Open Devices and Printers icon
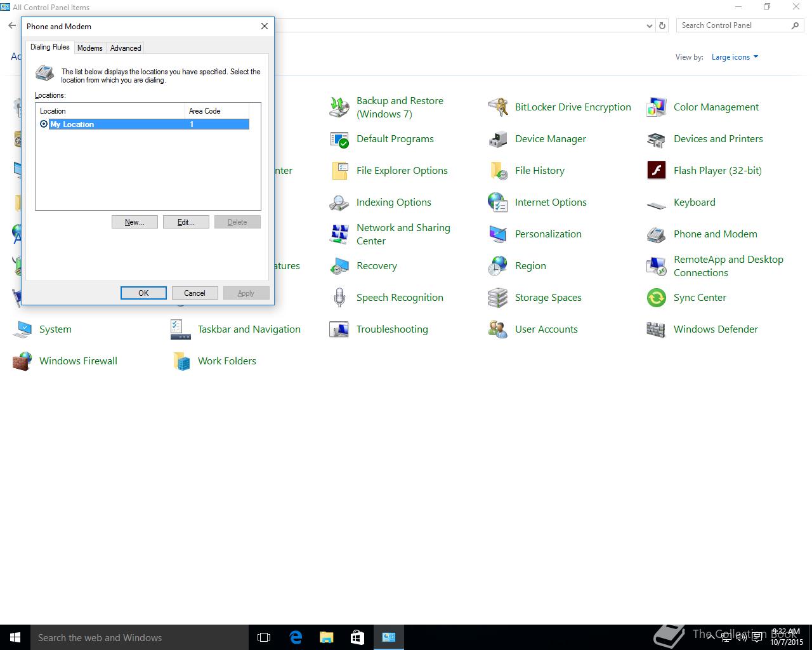This screenshot has height=650, width=812. pos(657,139)
